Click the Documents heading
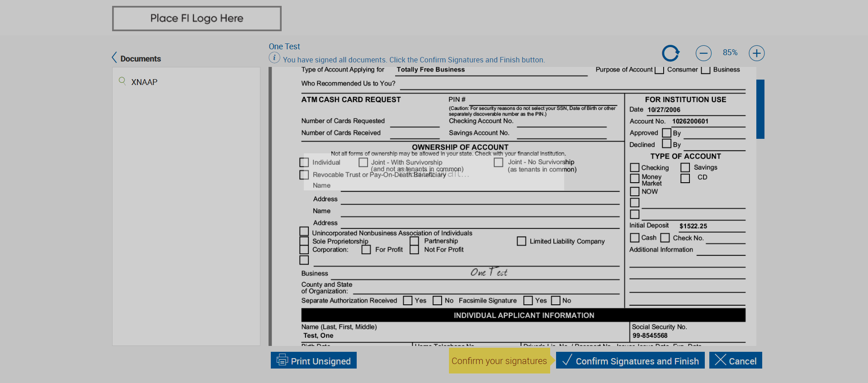Image resolution: width=868 pixels, height=383 pixels. click(x=141, y=59)
